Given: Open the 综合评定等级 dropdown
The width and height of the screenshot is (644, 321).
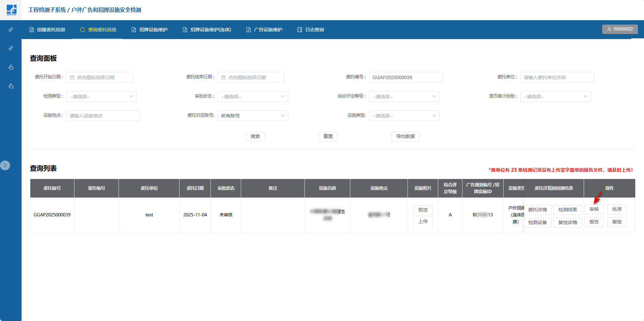Looking at the screenshot, I should (404, 97).
